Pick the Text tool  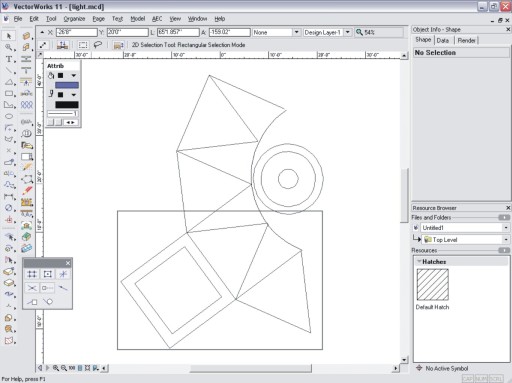pos(9,59)
